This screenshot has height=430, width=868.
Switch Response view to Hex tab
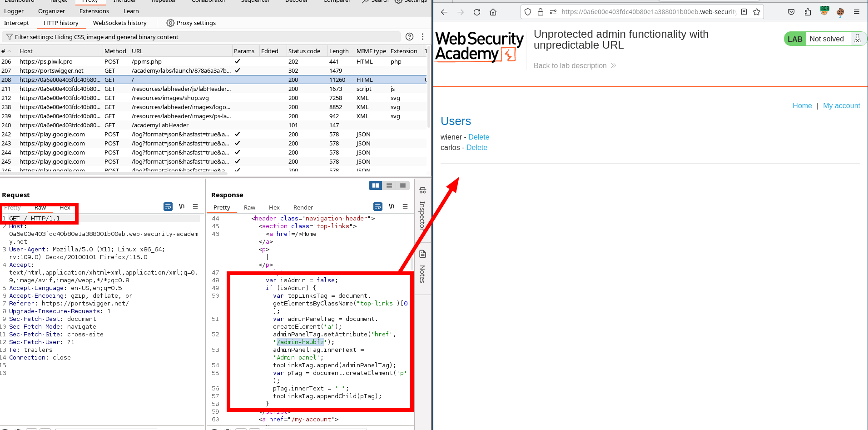point(274,207)
